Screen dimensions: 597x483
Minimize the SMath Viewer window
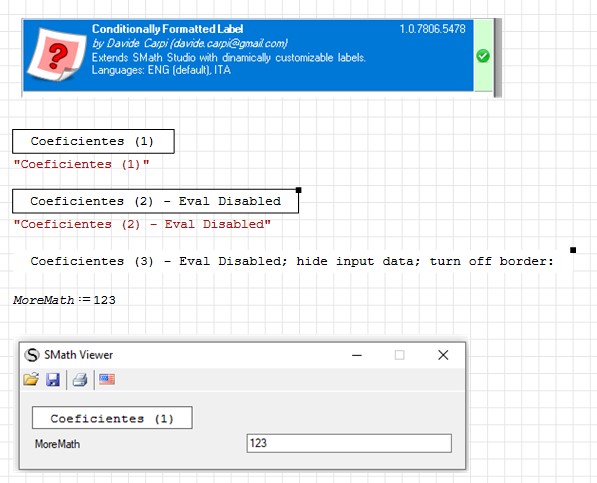(x=357, y=355)
